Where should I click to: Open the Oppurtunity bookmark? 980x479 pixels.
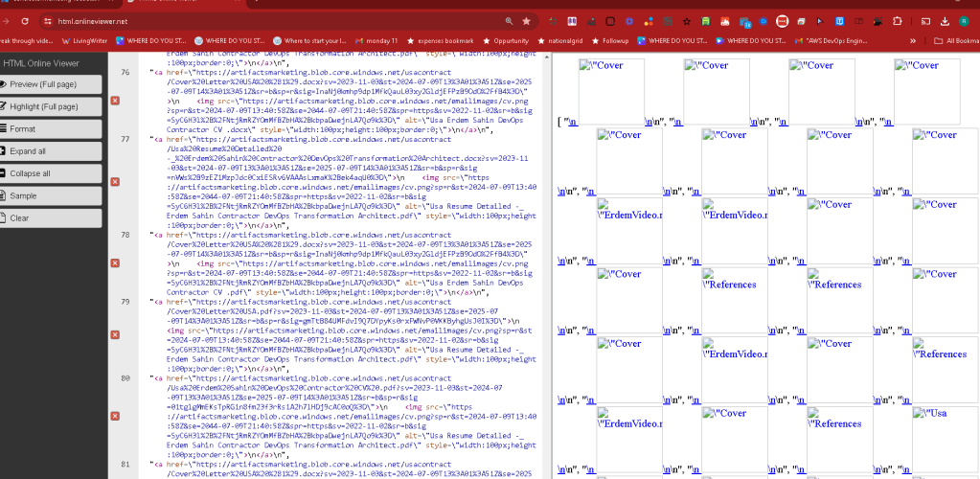[x=505, y=40]
